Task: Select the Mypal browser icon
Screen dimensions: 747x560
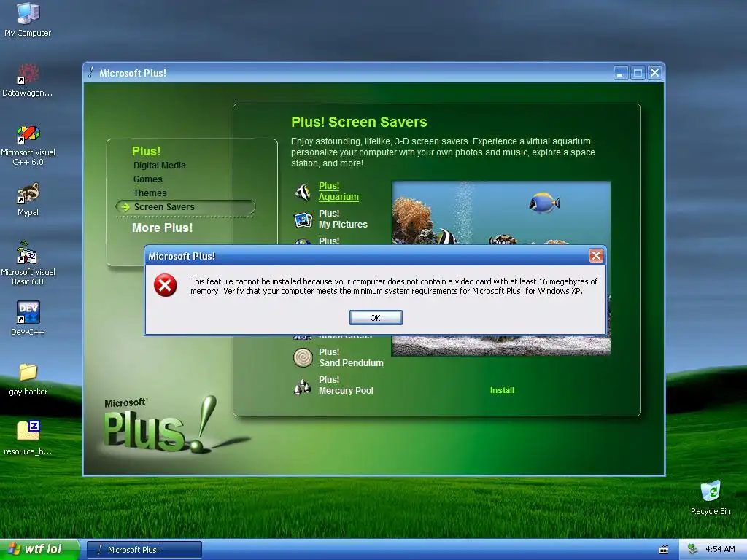Action: click(x=28, y=200)
